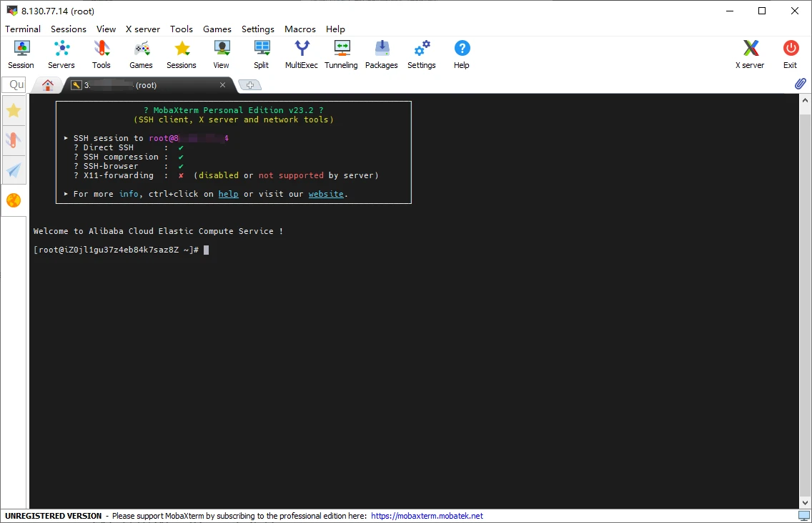Open the sidebar paper plane Macros icon
This screenshot has height=523, width=812.
(14, 170)
